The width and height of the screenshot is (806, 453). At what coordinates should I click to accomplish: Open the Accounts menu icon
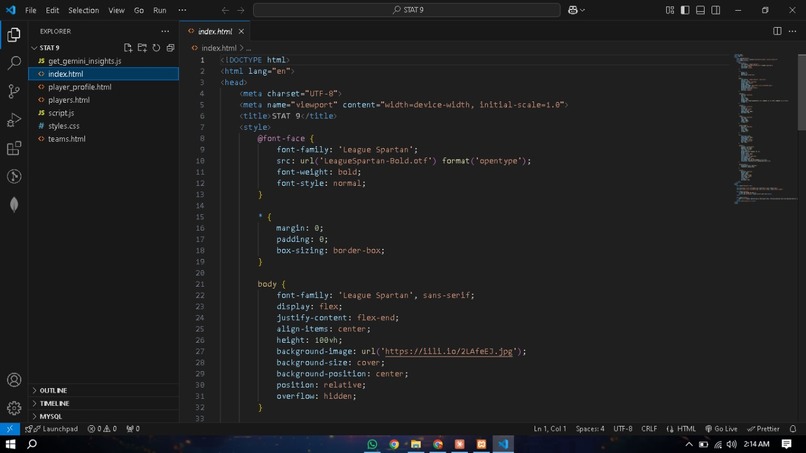[14, 380]
